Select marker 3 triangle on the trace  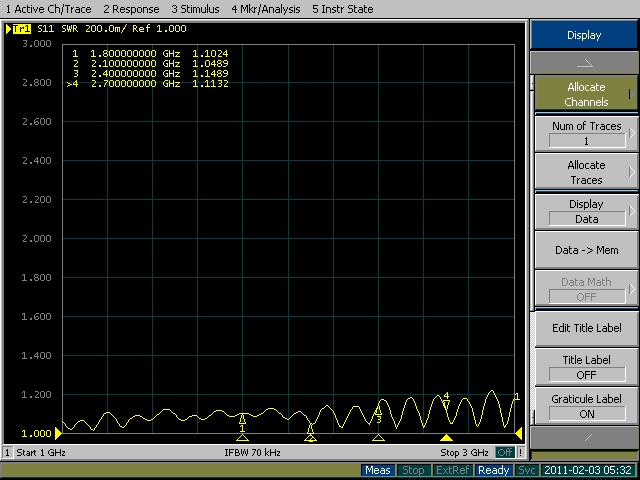tap(378, 410)
